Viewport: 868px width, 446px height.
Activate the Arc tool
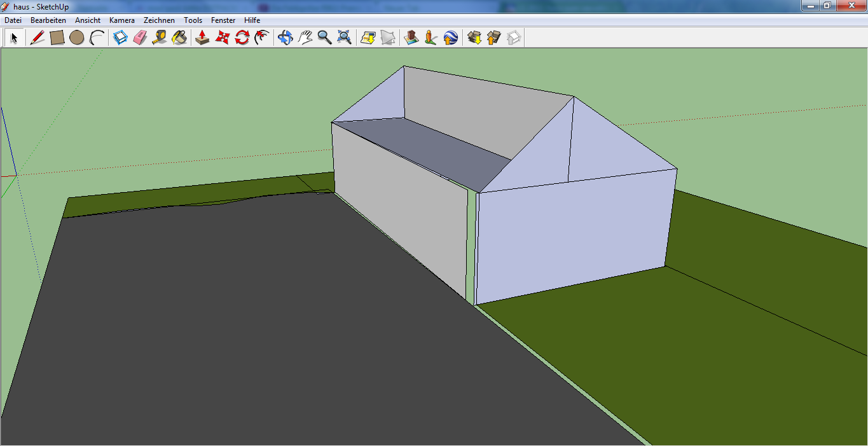point(97,38)
